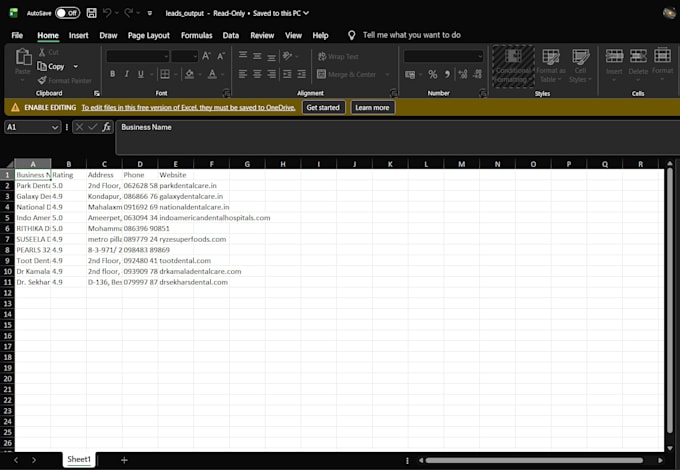
Task: Click the Increase Indent icon
Action: pyautogui.click(x=302, y=74)
